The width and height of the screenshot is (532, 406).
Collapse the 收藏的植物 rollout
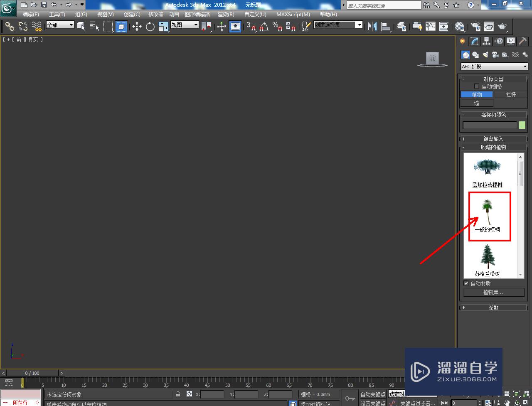(493, 147)
